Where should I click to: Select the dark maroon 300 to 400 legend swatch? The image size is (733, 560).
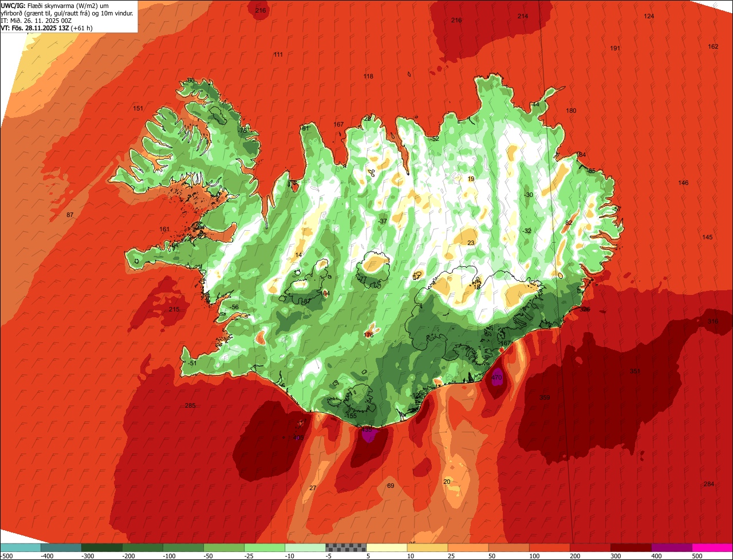(x=631, y=547)
